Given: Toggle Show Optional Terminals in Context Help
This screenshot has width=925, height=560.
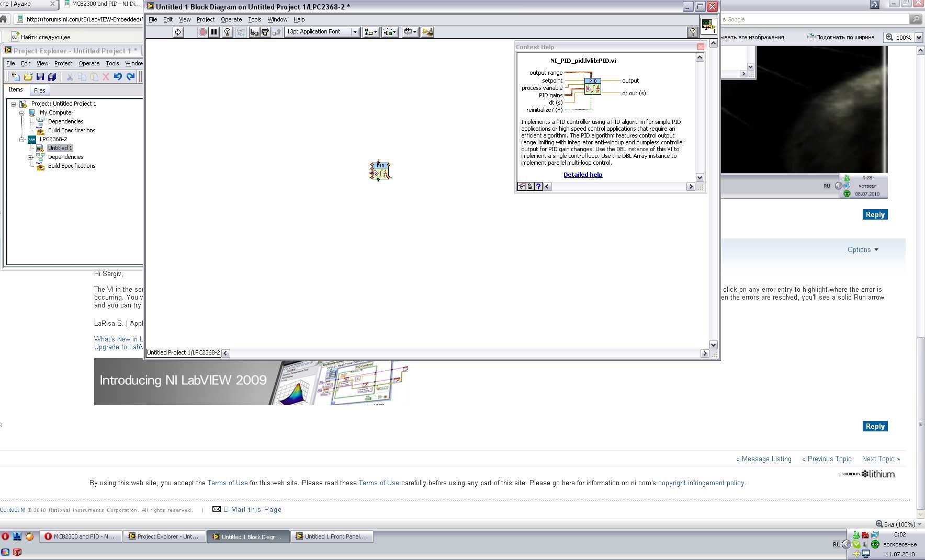Looking at the screenshot, I should (522, 186).
